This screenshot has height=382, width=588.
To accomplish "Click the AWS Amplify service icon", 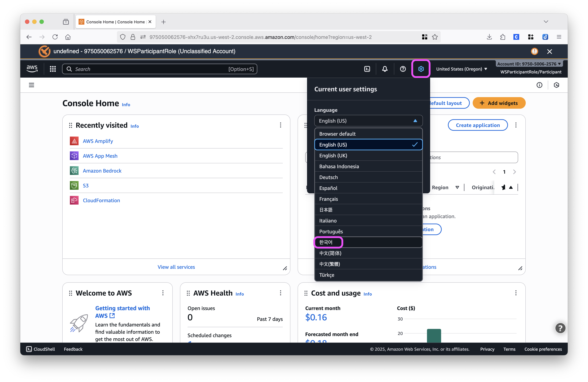I will 74,141.
